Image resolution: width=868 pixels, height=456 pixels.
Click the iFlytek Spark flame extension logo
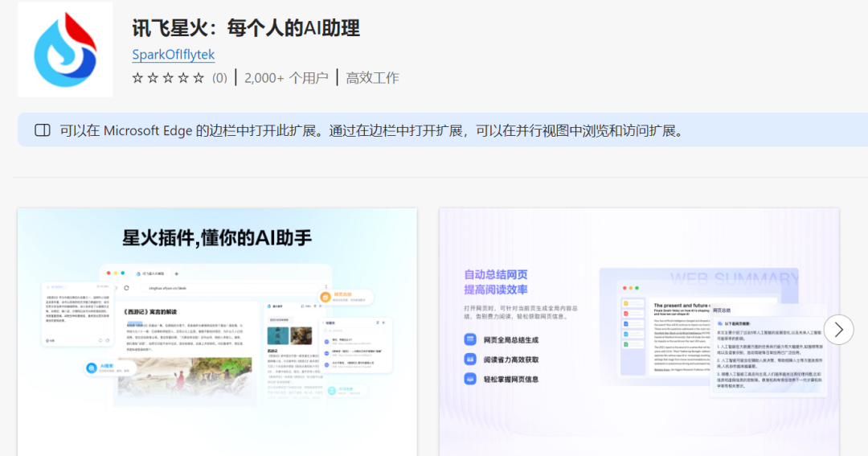click(x=65, y=50)
